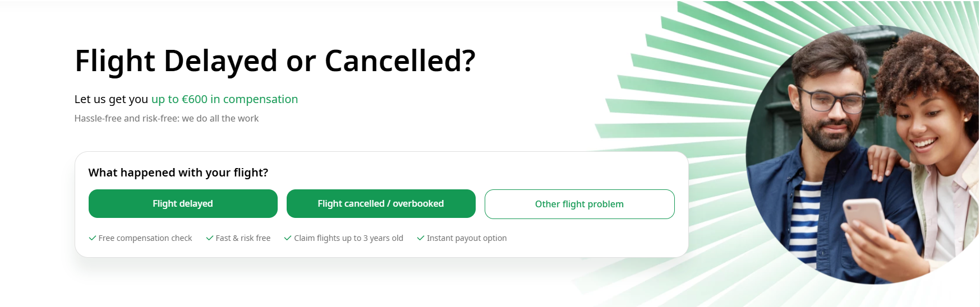Click the Fast & risk free label
This screenshot has height=307, width=980.
(243, 238)
